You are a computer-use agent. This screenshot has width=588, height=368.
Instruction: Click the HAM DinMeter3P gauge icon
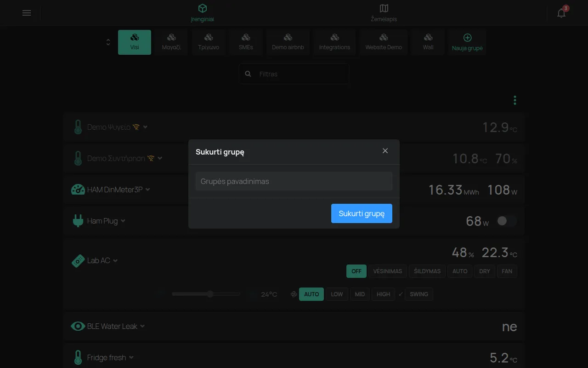tap(78, 190)
